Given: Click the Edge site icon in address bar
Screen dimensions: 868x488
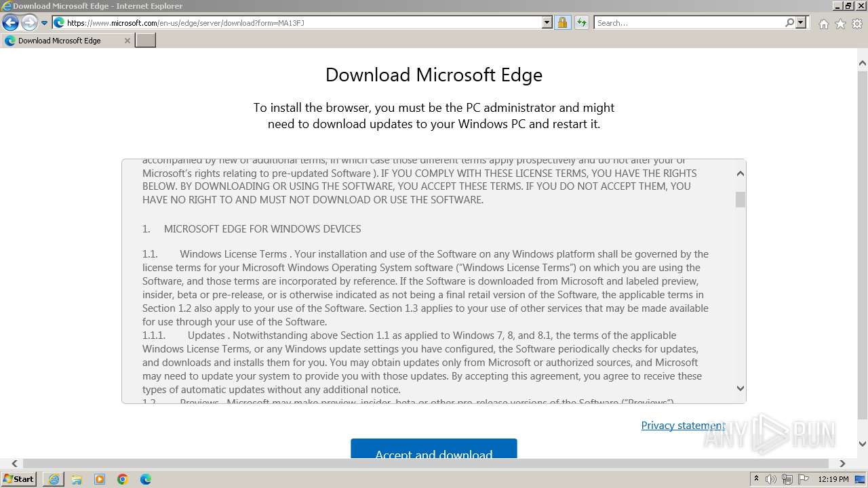Looking at the screenshot, I should click(59, 22).
